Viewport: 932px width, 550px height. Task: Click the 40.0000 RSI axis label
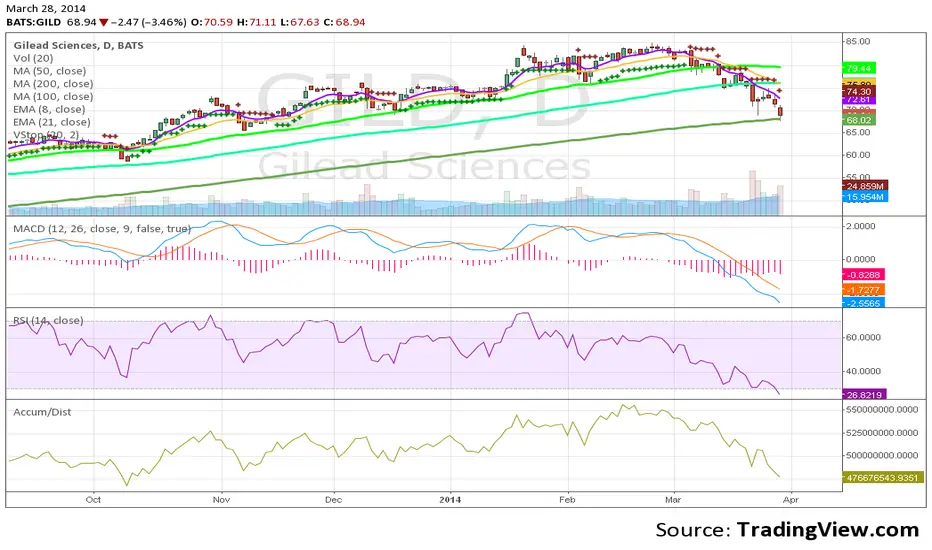863,371
